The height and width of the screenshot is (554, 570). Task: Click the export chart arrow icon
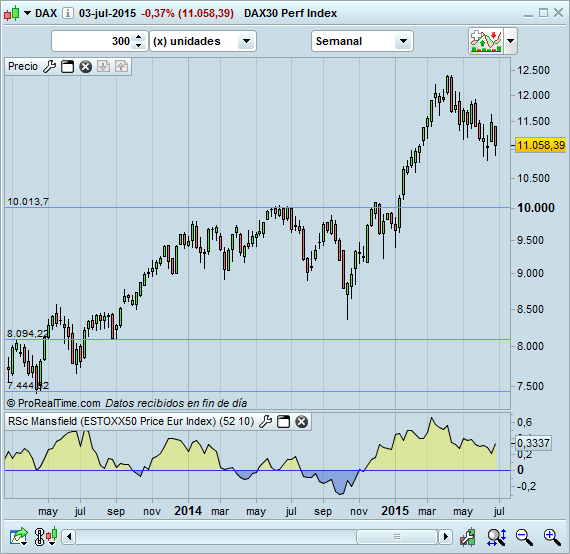click(x=19, y=537)
